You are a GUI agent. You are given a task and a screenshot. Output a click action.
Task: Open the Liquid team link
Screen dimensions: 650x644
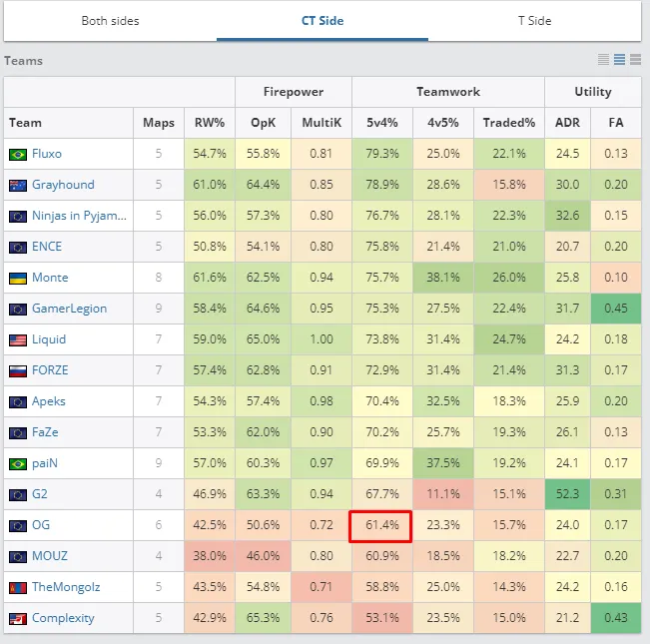(49, 339)
